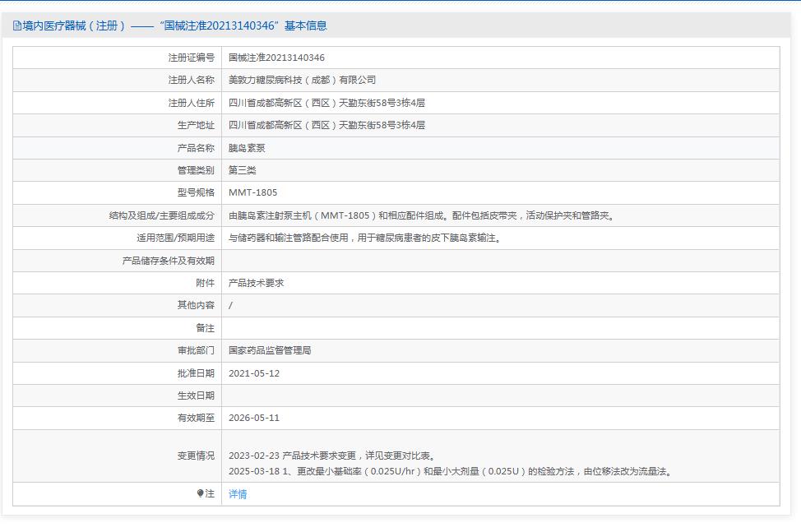This screenshot has height=532, width=801.
Task: Select the 注册证编号 row label
Action: point(191,58)
